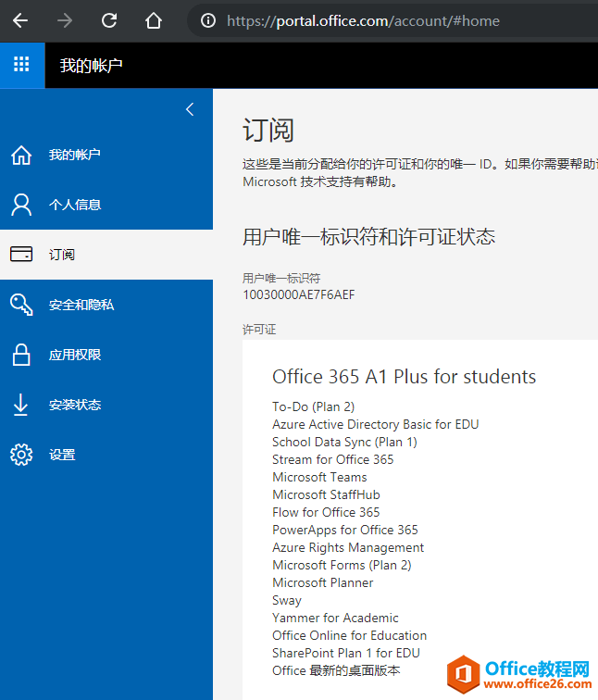This screenshot has width=598, height=700.
Task: Click the 我的帐户 header title
Action: [x=91, y=66]
